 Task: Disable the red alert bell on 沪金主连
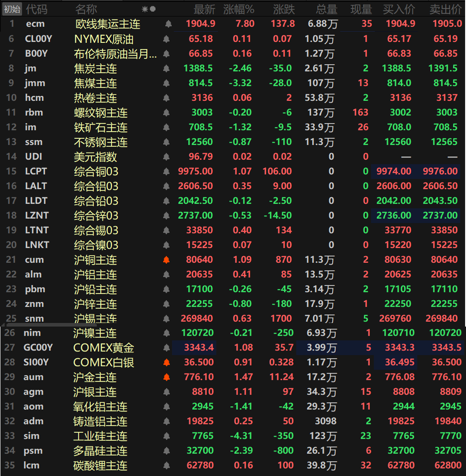point(166,377)
